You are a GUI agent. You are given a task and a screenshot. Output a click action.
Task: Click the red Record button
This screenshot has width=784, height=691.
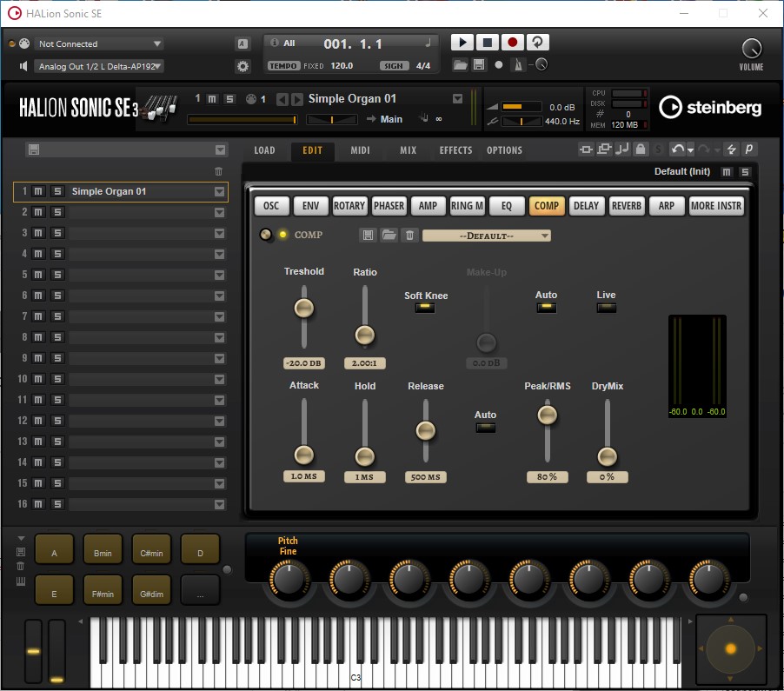(512, 43)
